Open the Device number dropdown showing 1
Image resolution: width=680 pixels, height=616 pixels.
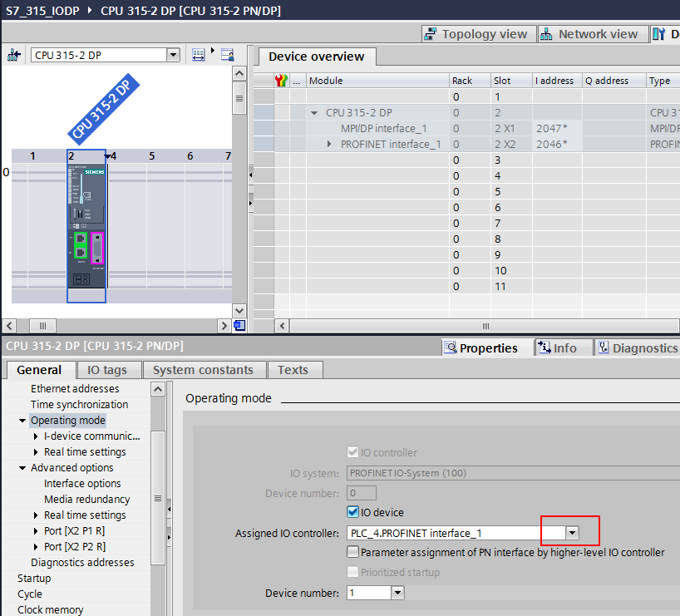tap(397, 593)
